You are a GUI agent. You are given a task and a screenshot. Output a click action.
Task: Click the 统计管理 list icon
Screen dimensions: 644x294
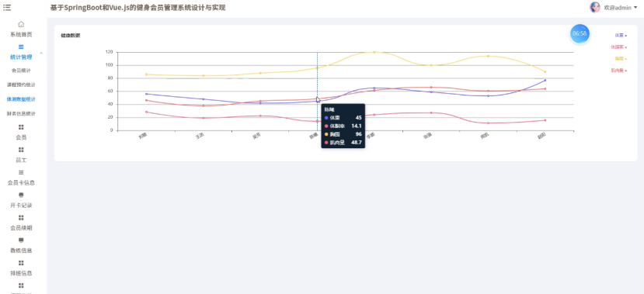point(21,47)
